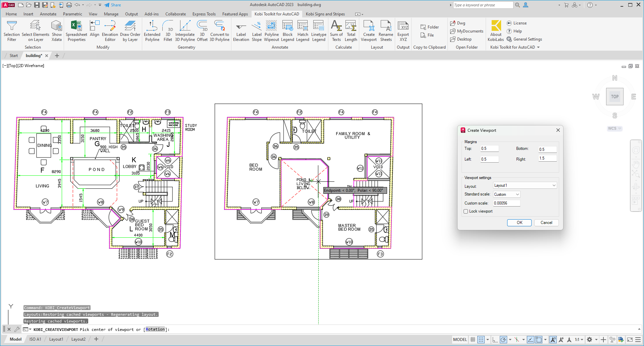Click the License button

[x=517, y=23]
